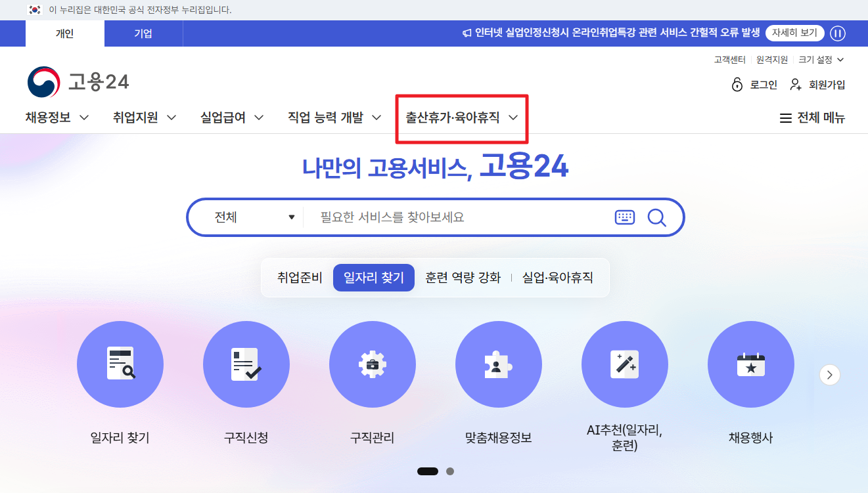Click the 회원가입 person icon
The image size is (868, 493).
point(796,85)
